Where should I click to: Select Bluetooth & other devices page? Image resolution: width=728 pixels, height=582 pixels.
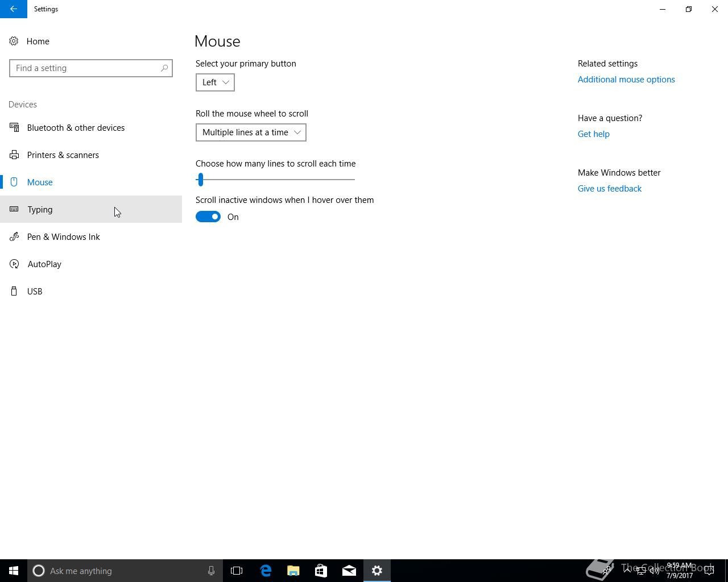(x=91, y=127)
